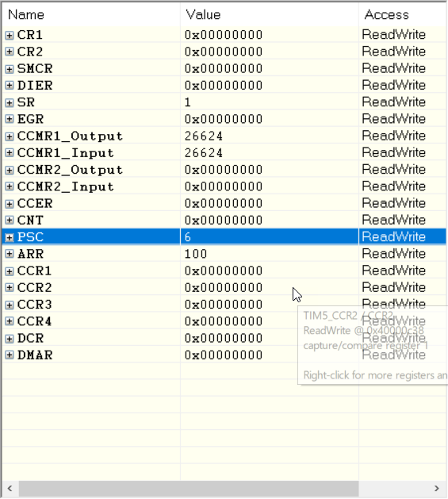Image resolution: width=448 pixels, height=499 pixels.
Task: Expand the SR register node
Action: tap(10, 103)
